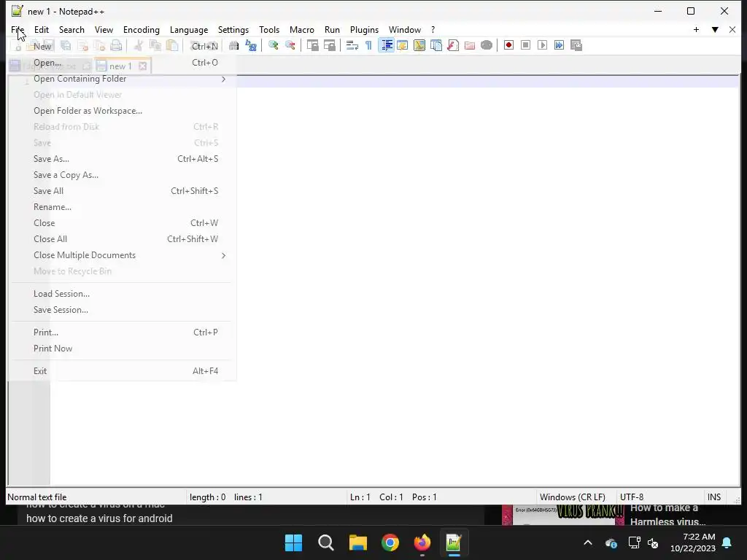This screenshot has width=747, height=560.
Task: Open the Edit menu
Action: click(x=42, y=29)
